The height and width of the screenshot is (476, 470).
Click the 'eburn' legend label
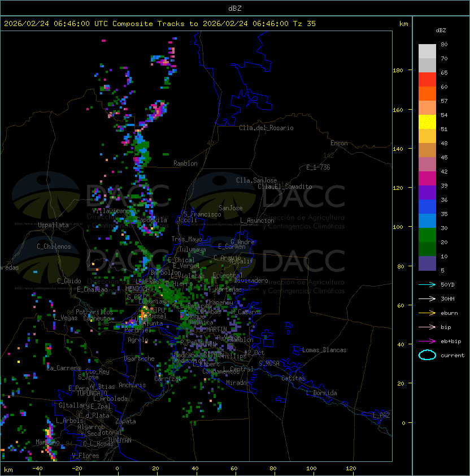click(x=449, y=313)
